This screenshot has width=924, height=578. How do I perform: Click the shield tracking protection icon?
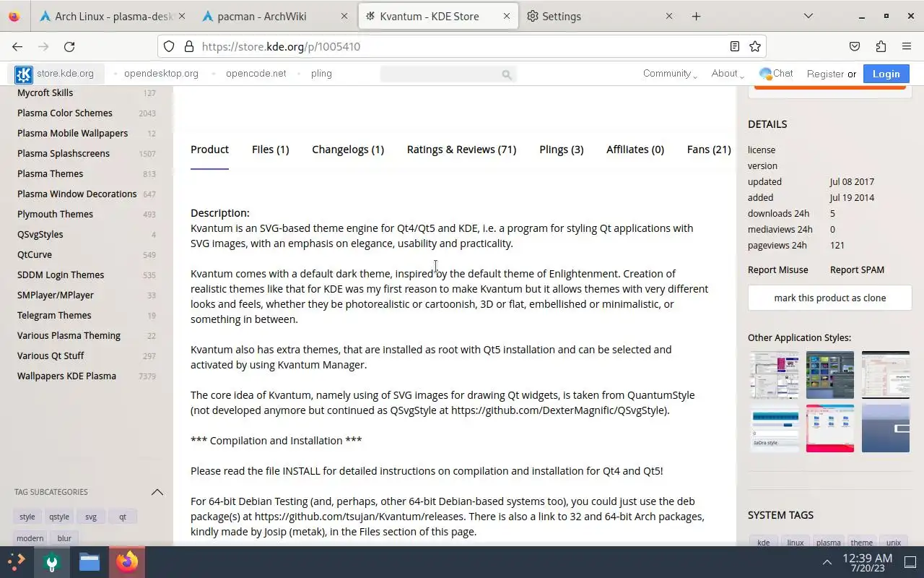(169, 46)
